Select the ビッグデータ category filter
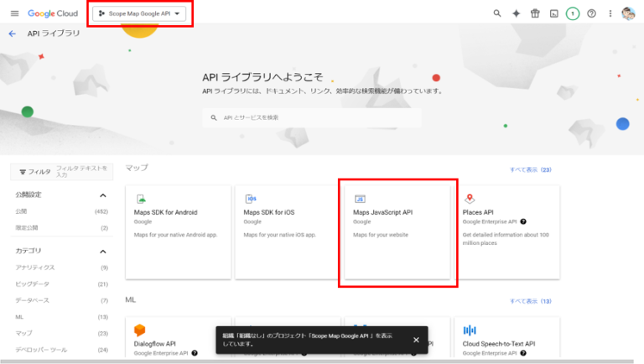 pyautogui.click(x=34, y=283)
